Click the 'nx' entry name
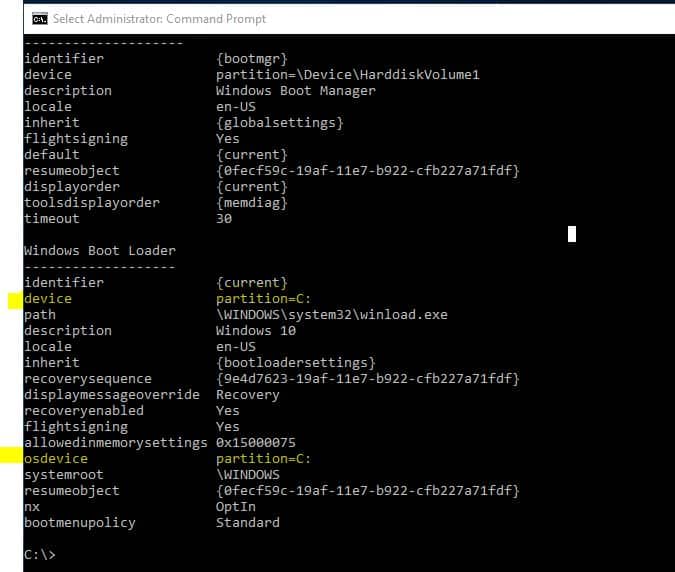This screenshot has width=675, height=572. point(32,507)
